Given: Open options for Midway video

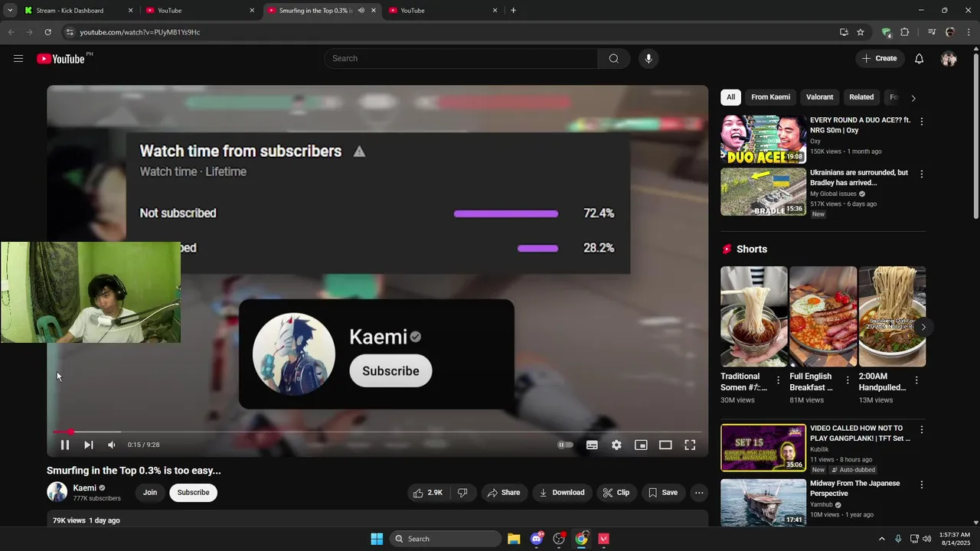Looking at the screenshot, I should [x=922, y=485].
